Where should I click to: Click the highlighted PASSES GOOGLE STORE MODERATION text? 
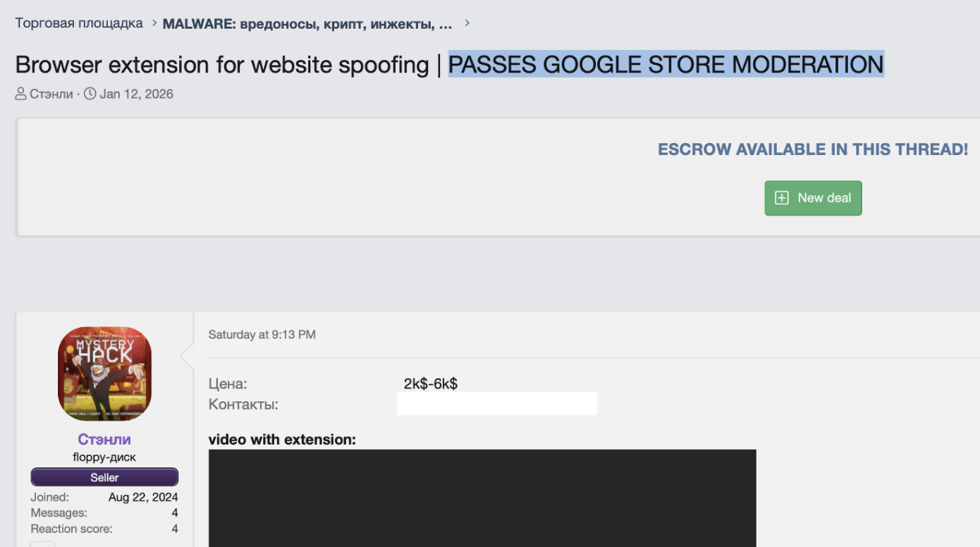coord(666,64)
